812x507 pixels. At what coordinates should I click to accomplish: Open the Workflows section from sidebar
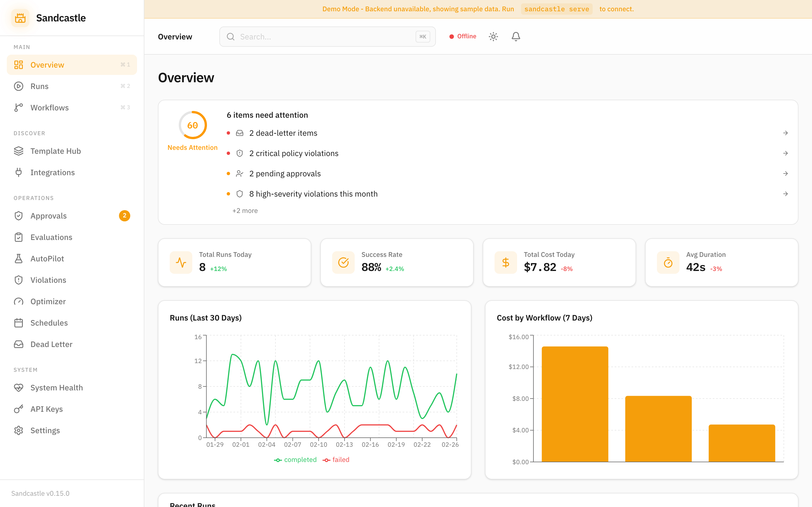click(49, 107)
